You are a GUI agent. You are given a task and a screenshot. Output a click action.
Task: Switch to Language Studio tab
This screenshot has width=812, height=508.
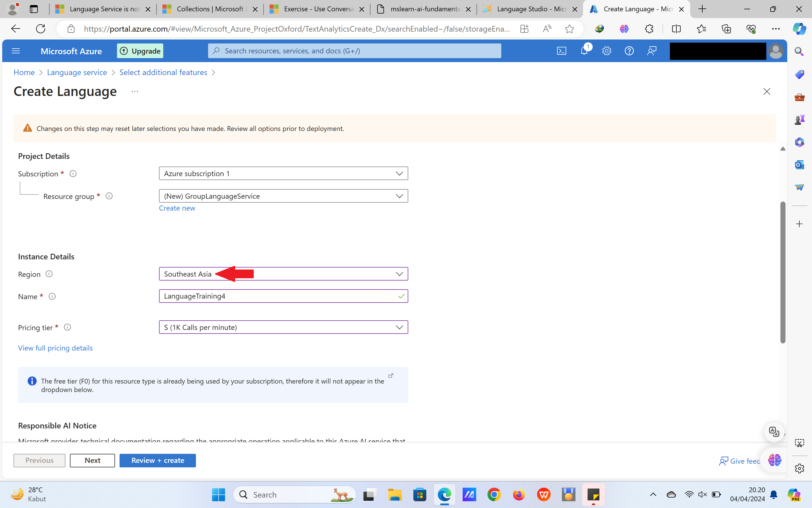[530, 9]
